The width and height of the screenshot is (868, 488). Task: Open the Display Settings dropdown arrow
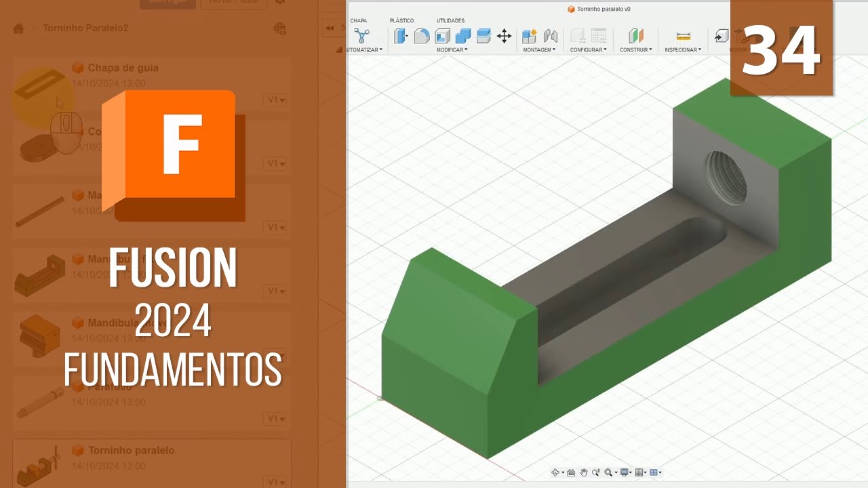click(x=631, y=473)
